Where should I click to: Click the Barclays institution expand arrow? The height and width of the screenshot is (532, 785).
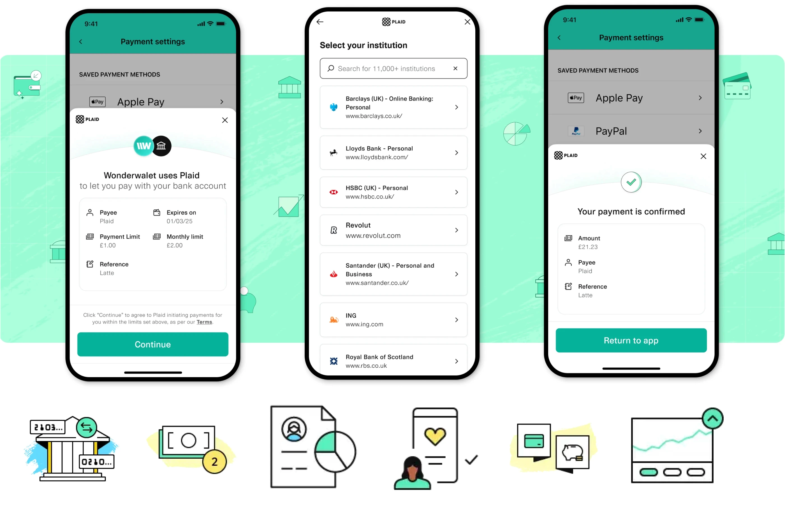457,107
